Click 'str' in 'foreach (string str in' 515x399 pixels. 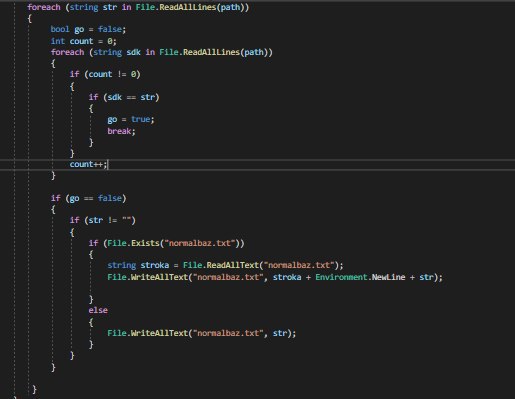point(110,7)
